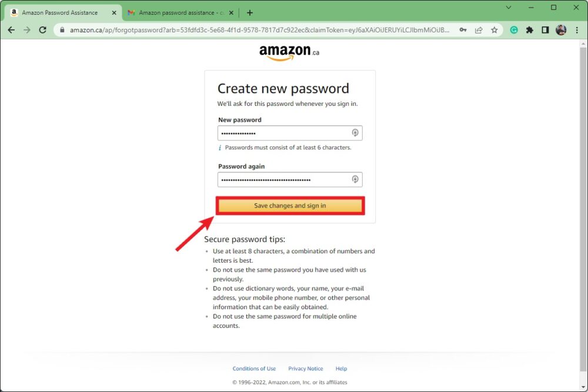Reveal the New password field contents

(x=355, y=133)
